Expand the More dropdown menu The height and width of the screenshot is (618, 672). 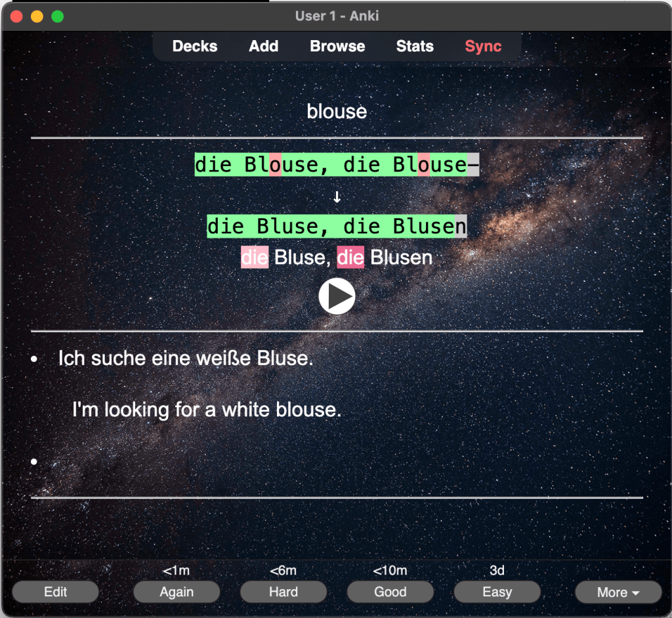point(618,592)
